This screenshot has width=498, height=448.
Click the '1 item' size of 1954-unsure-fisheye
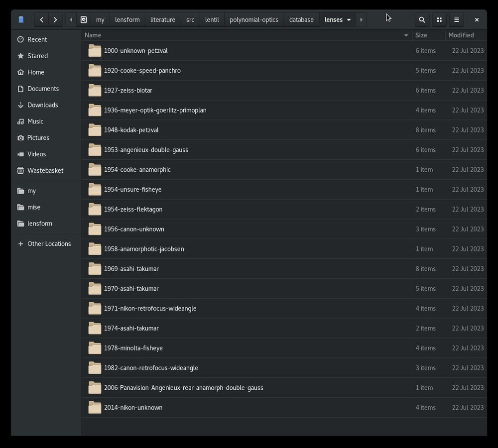coord(424,190)
